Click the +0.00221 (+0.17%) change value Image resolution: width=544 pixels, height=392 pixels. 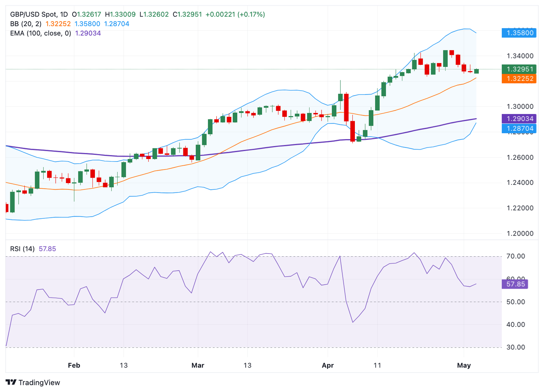point(235,15)
